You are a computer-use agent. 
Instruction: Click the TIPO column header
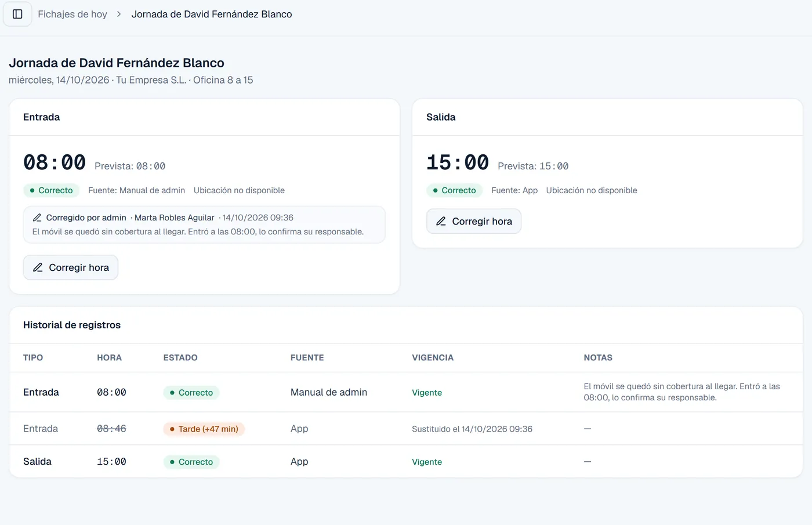click(33, 357)
